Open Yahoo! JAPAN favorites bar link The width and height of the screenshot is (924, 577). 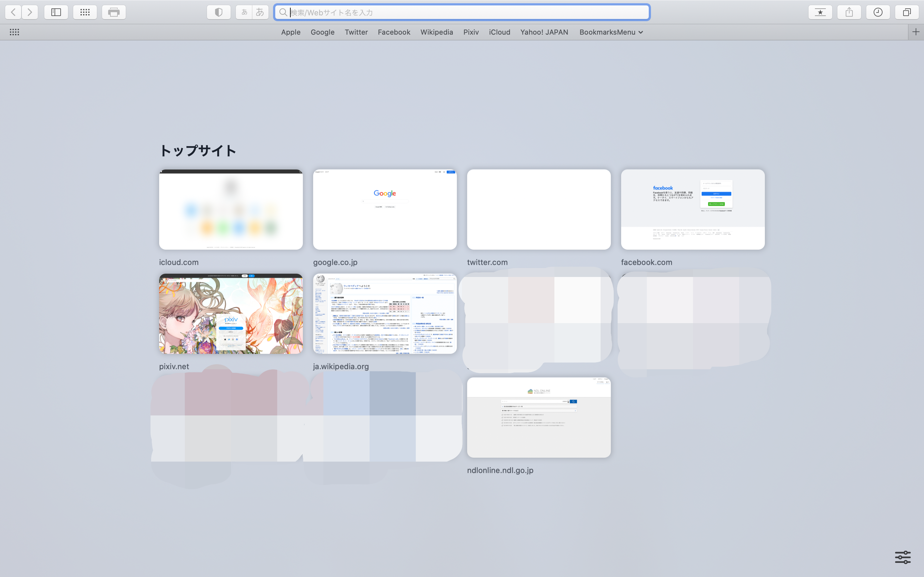[x=544, y=32]
